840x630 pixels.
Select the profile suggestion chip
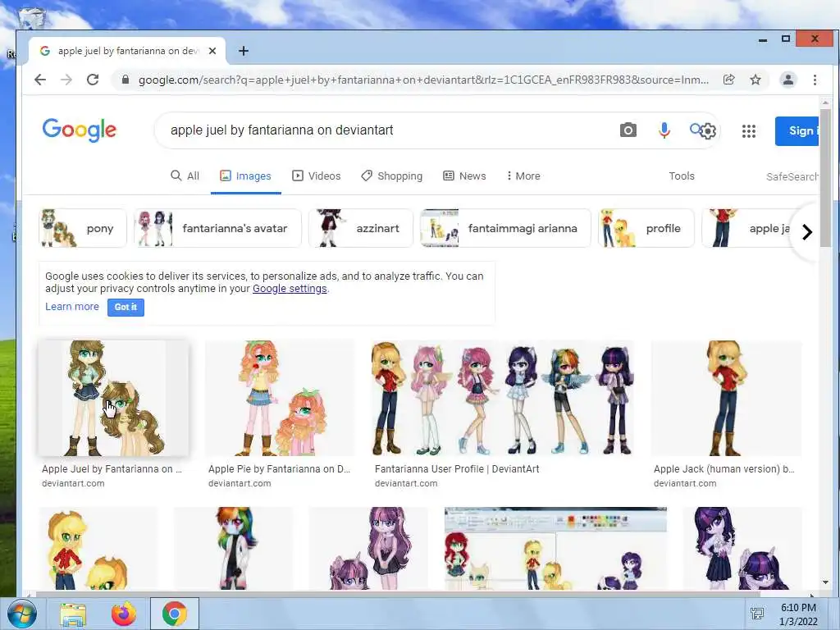click(646, 228)
